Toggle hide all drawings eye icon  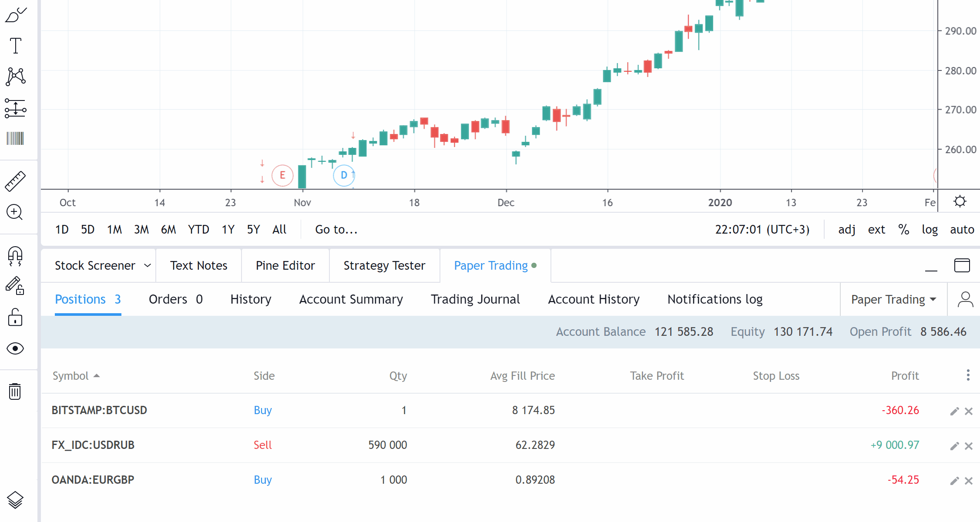(x=15, y=348)
